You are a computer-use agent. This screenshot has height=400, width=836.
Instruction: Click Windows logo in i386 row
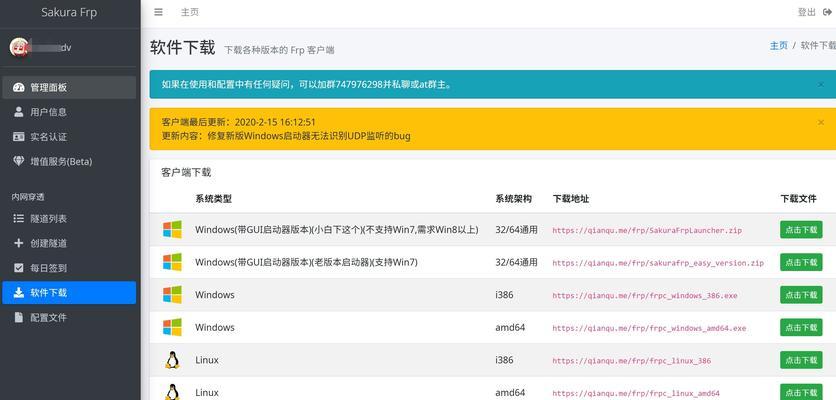(x=172, y=294)
